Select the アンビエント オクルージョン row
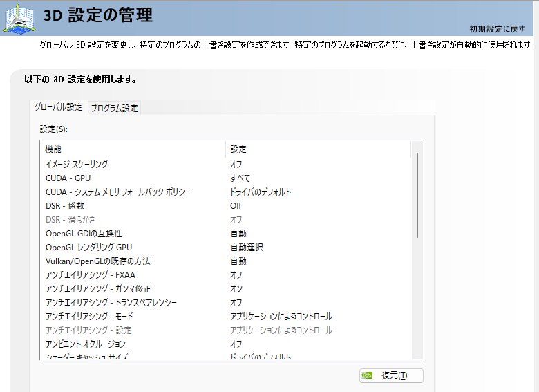 225,344
